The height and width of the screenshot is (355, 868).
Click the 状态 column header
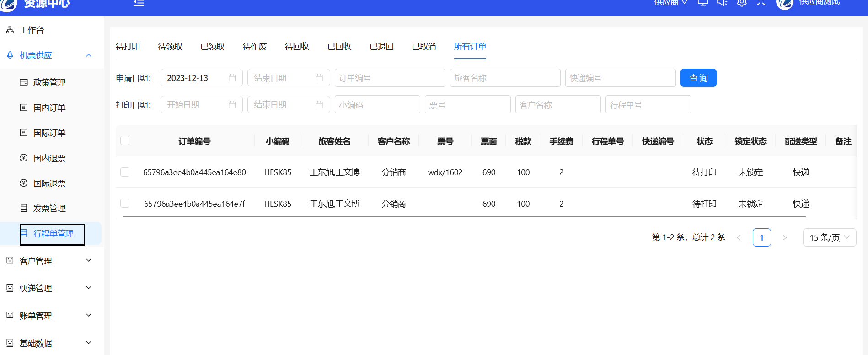[x=704, y=141]
